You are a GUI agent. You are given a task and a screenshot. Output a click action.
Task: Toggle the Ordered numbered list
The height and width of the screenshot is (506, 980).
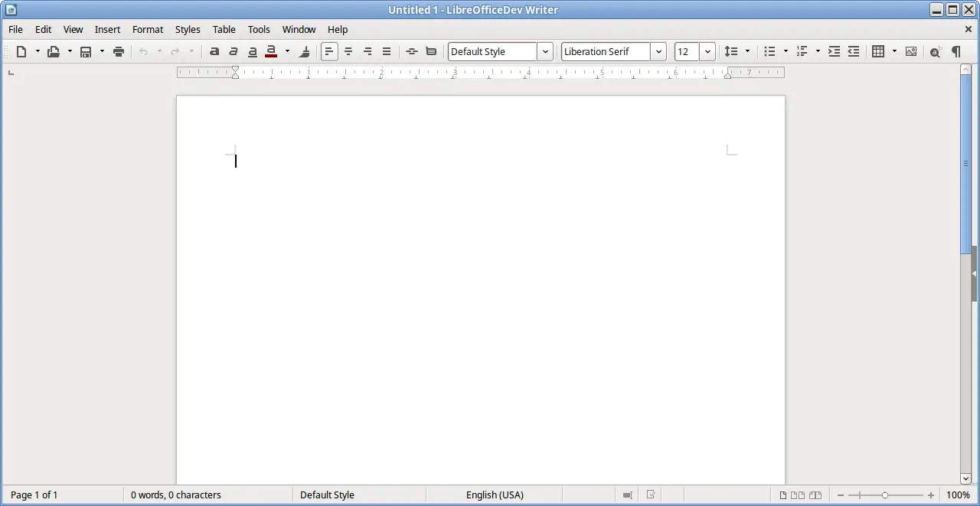(x=802, y=51)
